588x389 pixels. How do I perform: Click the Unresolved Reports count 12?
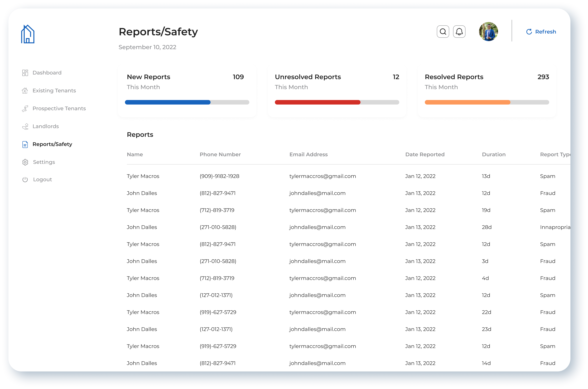click(x=396, y=77)
